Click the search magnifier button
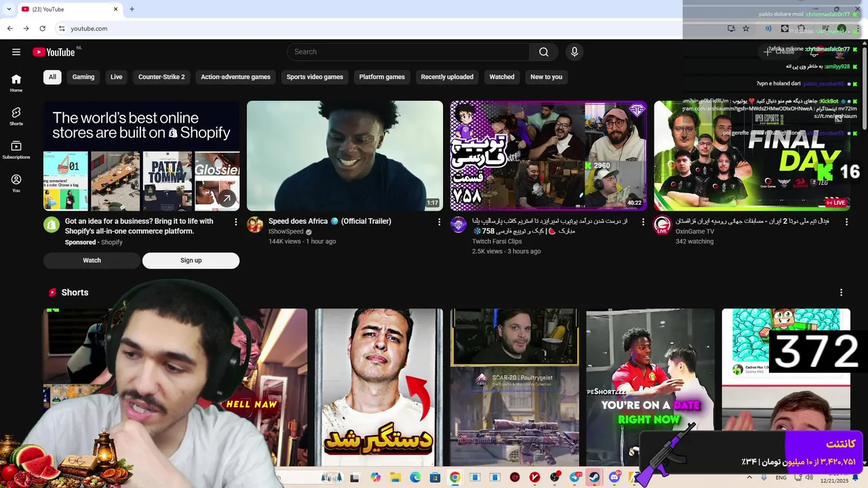The image size is (868, 488). [544, 52]
